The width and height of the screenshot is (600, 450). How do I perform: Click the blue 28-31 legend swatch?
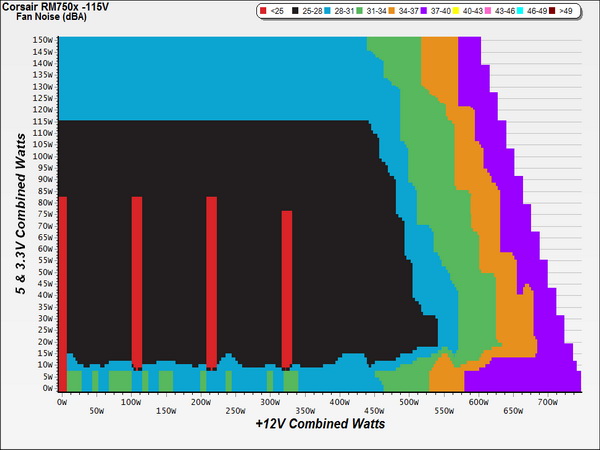coord(327,11)
